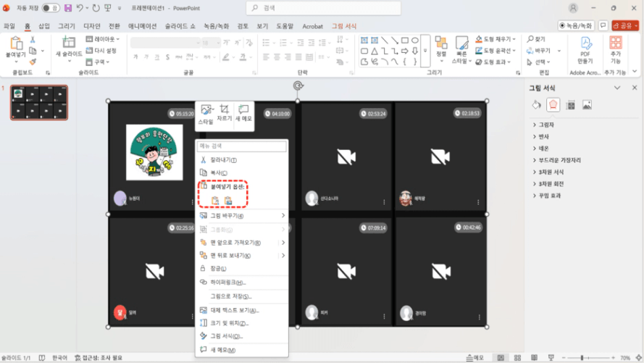Select the Size & Properties pane tab
Image resolution: width=644 pixels, height=363 pixels.
(571, 105)
